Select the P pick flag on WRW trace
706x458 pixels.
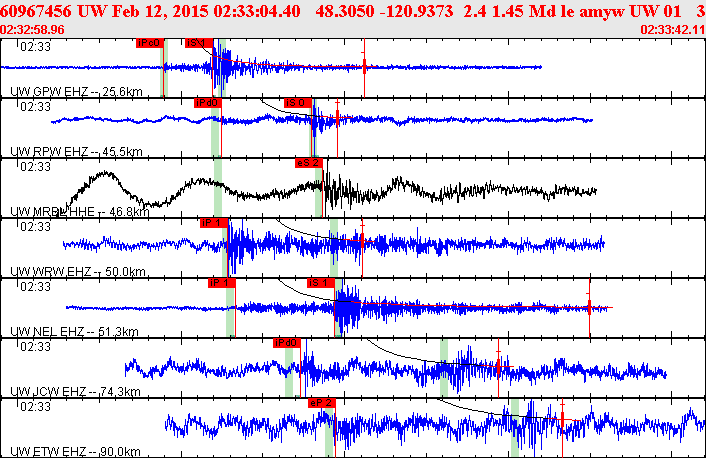213,223
